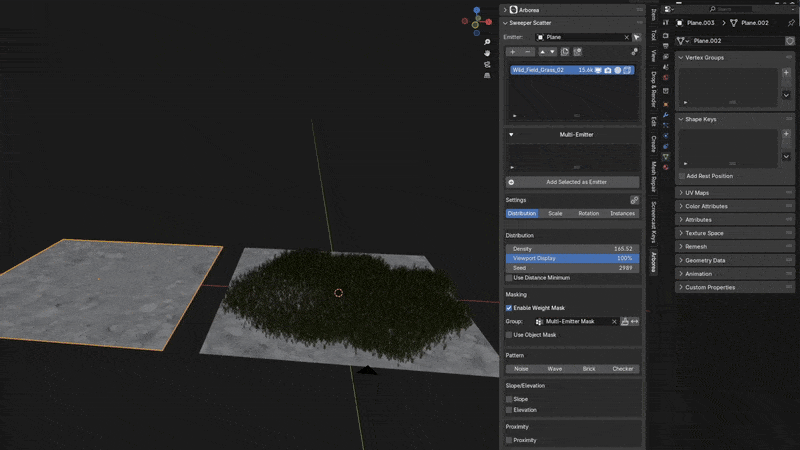Click the Density value field
Screen dimensions: 800x450
point(572,249)
